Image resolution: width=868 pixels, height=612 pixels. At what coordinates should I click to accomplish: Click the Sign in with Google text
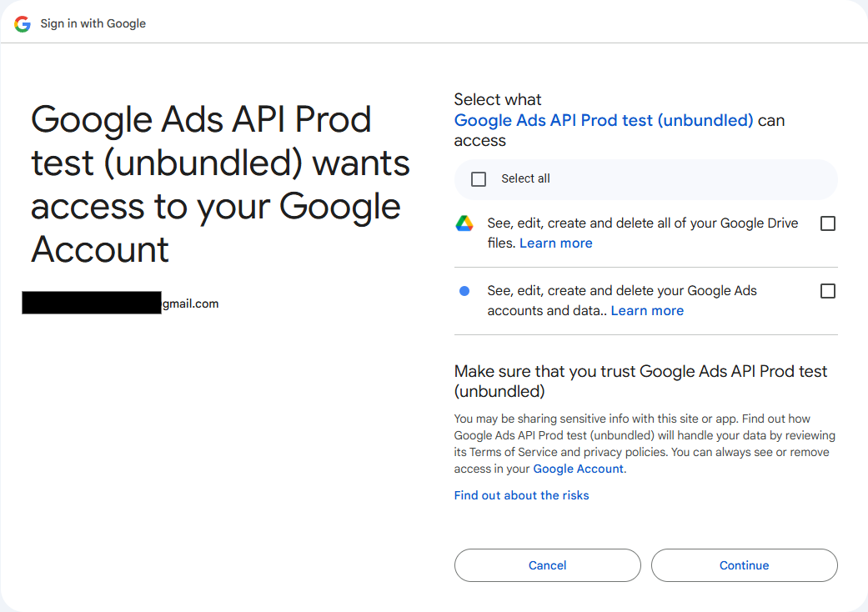93,24
